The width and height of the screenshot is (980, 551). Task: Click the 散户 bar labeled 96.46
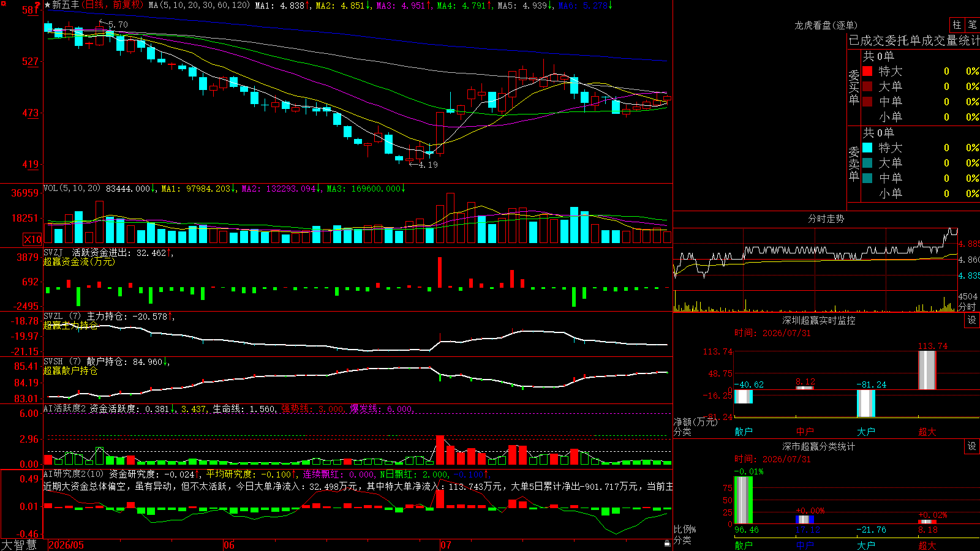(x=744, y=500)
